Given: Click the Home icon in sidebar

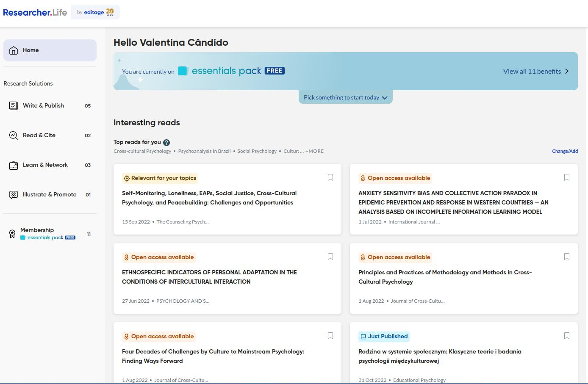Looking at the screenshot, I should [14, 50].
